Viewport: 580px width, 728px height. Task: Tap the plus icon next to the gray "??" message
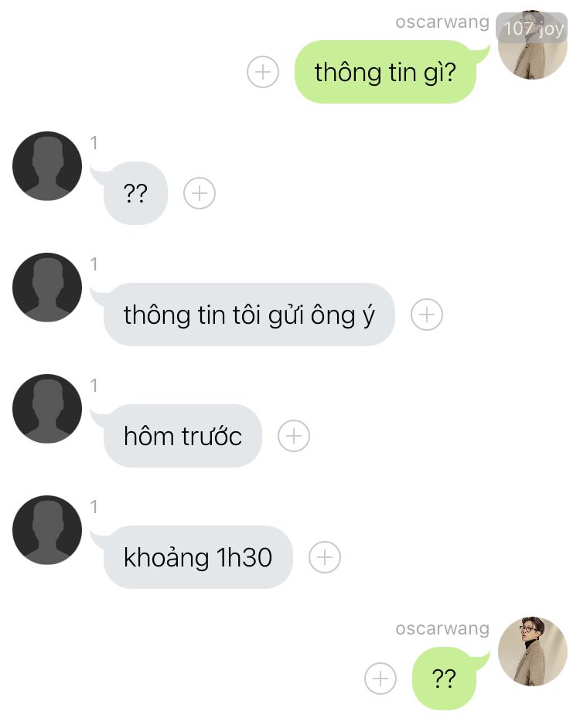point(200,193)
